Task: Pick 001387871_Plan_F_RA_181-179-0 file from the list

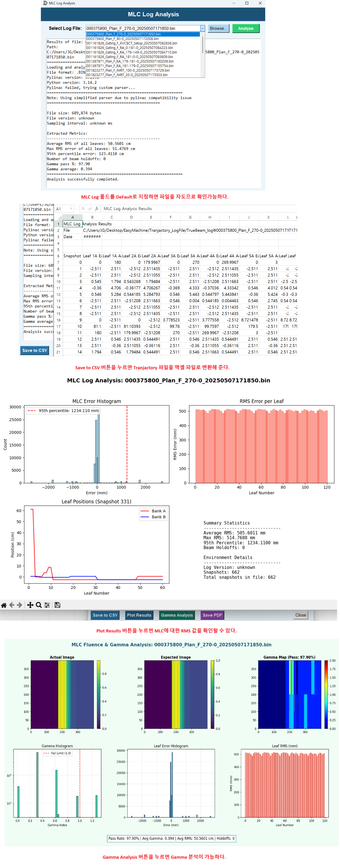Action: tap(143, 66)
